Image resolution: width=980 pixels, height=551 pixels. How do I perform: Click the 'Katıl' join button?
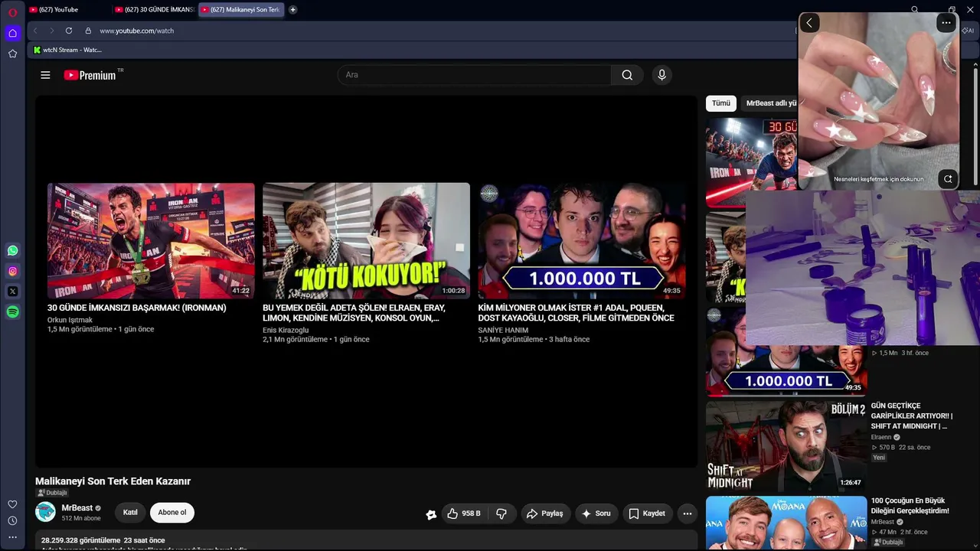130,513
